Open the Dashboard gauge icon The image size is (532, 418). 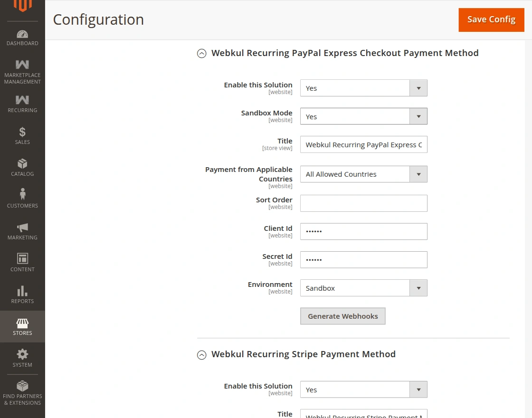(22, 34)
